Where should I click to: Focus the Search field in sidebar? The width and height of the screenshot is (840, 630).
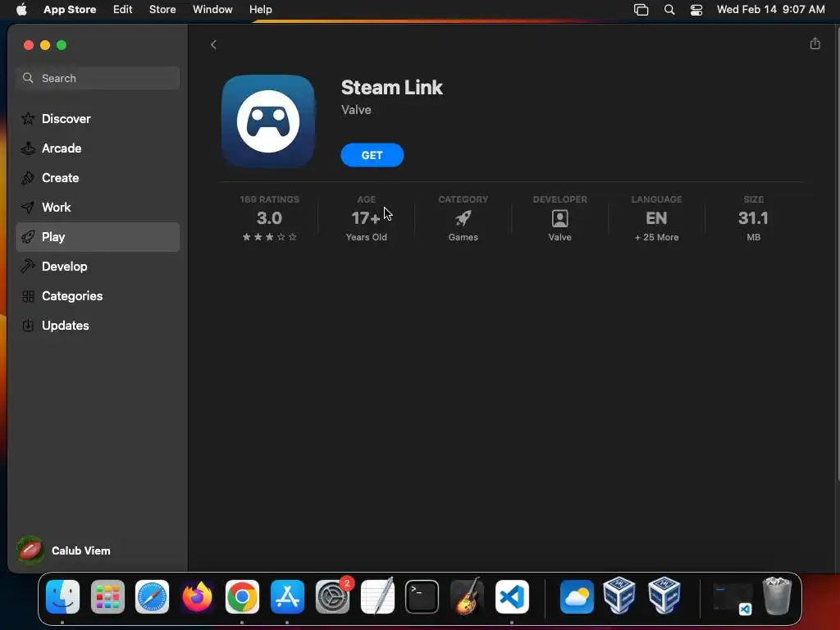[98, 78]
